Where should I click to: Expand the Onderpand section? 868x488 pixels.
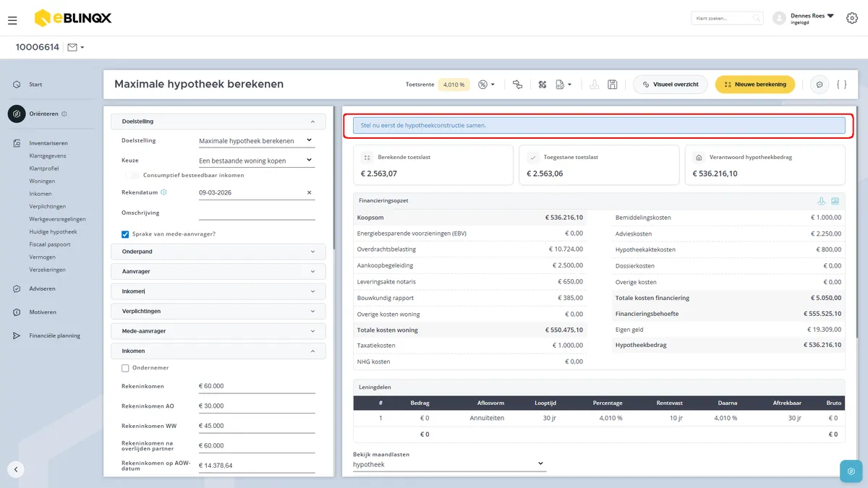pyautogui.click(x=218, y=252)
